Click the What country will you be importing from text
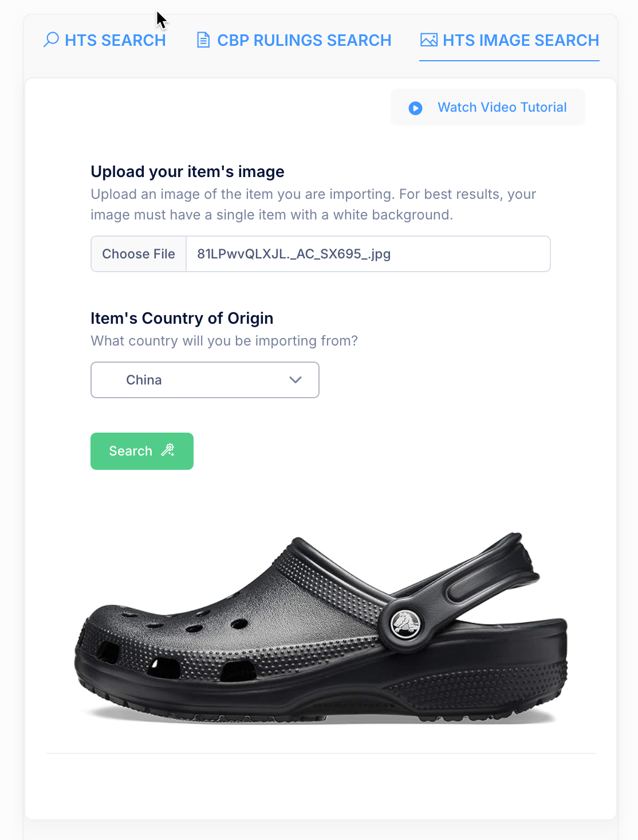 coord(224,341)
